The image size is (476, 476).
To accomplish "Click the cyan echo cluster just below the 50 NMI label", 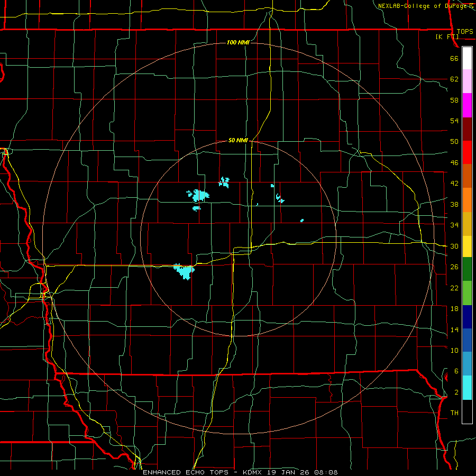I will (x=224, y=182).
